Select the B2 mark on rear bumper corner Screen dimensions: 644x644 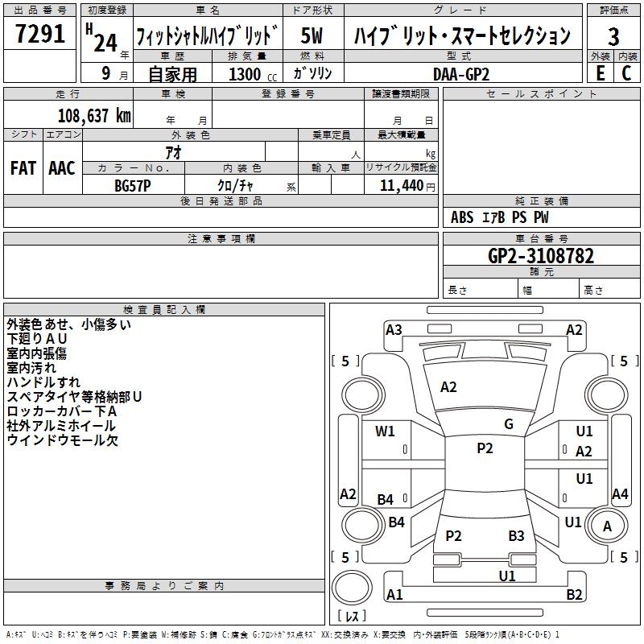(x=574, y=595)
